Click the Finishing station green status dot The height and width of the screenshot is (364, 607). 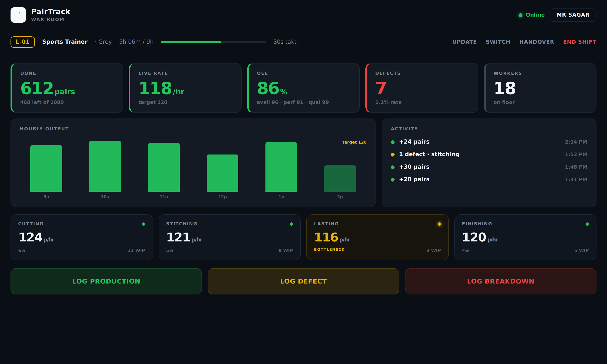[587, 224]
